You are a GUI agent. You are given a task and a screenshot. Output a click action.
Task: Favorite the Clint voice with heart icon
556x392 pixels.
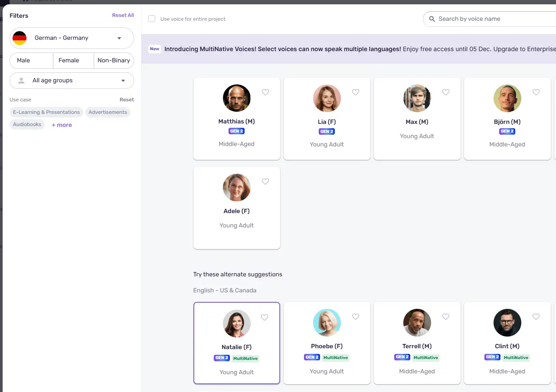click(536, 317)
